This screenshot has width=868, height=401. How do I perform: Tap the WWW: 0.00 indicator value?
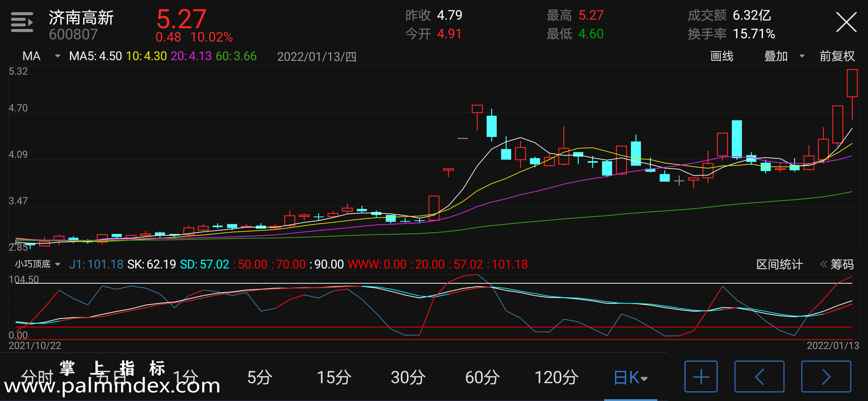[377, 264]
